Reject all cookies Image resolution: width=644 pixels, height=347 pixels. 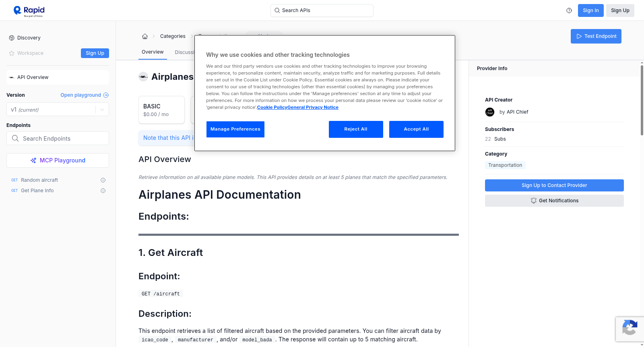pos(356,129)
